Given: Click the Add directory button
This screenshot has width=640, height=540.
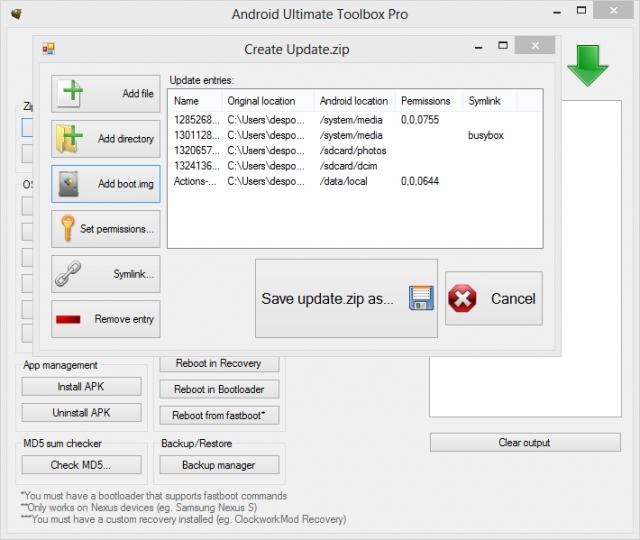Looking at the screenshot, I should 106,139.
